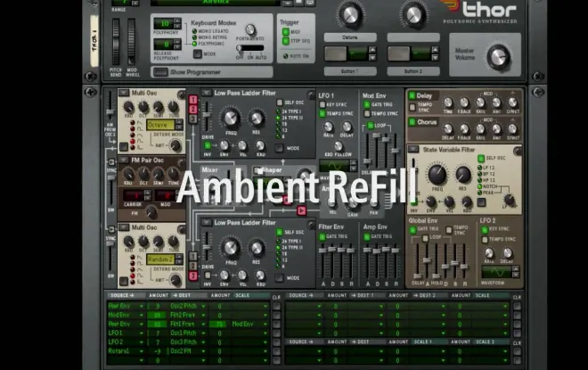Click the Master Volume knob
This screenshot has width=588, height=370.
(498, 57)
